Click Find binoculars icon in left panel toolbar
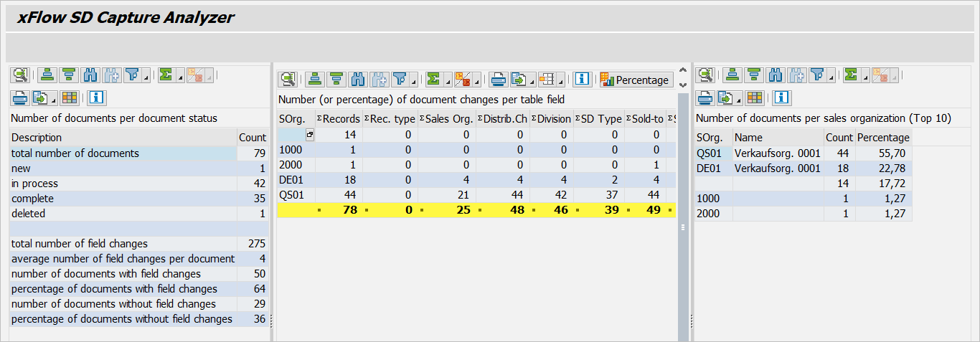This screenshot has width=980, height=342. tap(90, 75)
